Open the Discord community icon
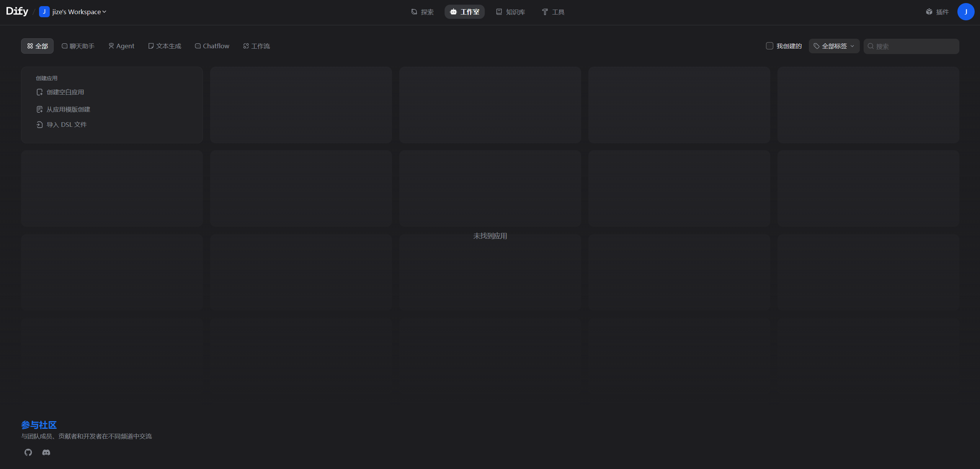 [x=46, y=453]
